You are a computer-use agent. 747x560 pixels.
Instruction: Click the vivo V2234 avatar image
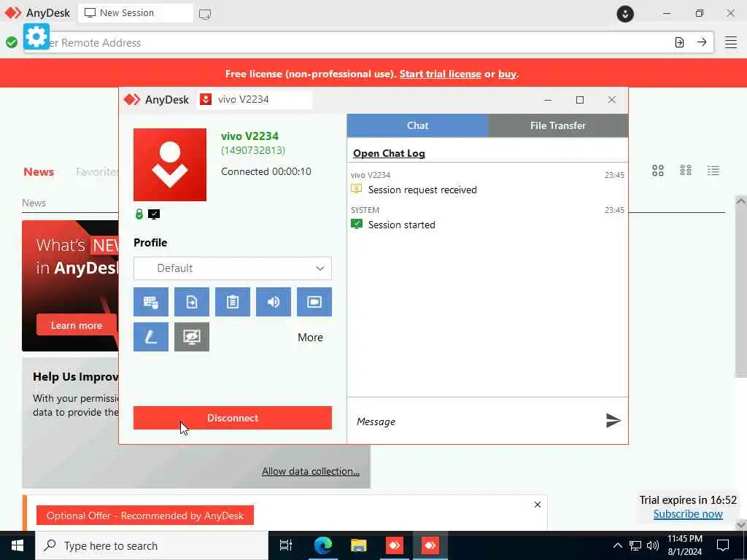[170, 165]
